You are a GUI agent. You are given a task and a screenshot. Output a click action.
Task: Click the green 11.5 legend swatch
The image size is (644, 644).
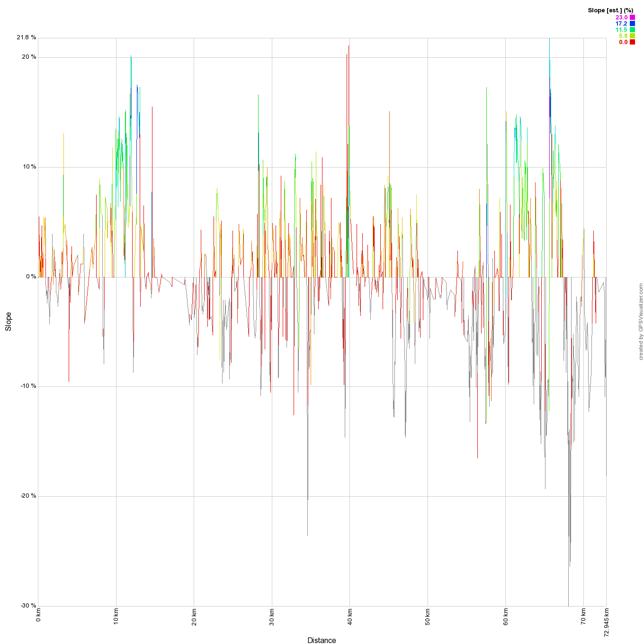[632, 30]
